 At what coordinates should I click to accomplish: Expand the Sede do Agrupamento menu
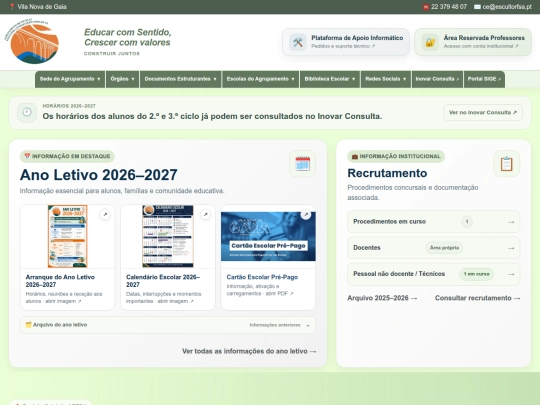[x=70, y=79]
